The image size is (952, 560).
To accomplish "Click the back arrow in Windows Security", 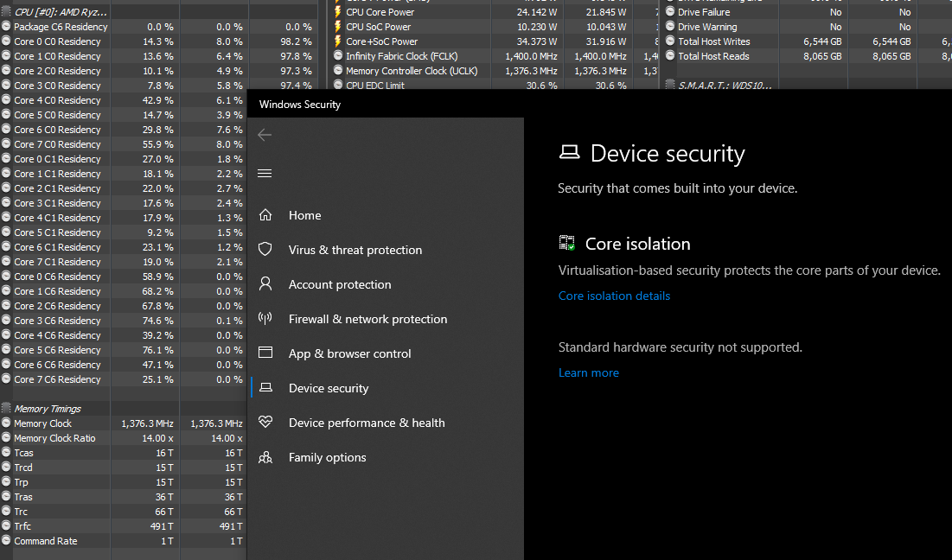I will click(x=265, y=135).
